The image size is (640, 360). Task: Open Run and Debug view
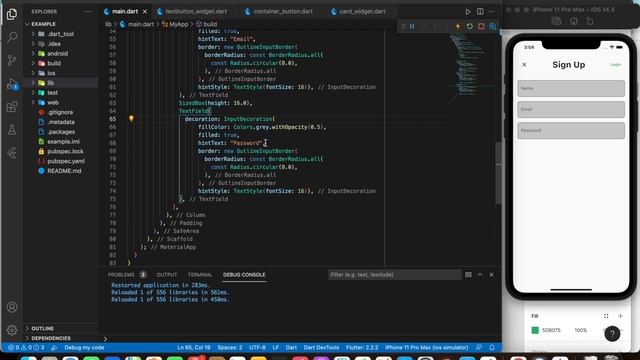(x=12, y=84)
